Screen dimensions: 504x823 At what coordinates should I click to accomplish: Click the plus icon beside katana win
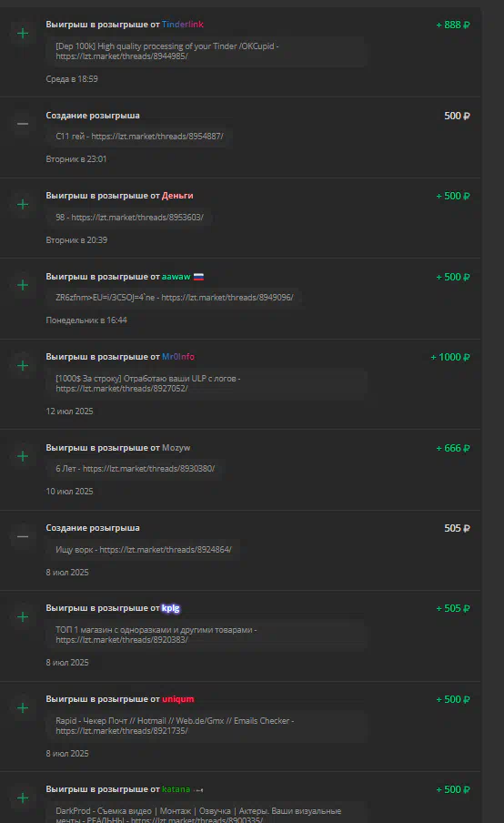[x=23, y=798]
